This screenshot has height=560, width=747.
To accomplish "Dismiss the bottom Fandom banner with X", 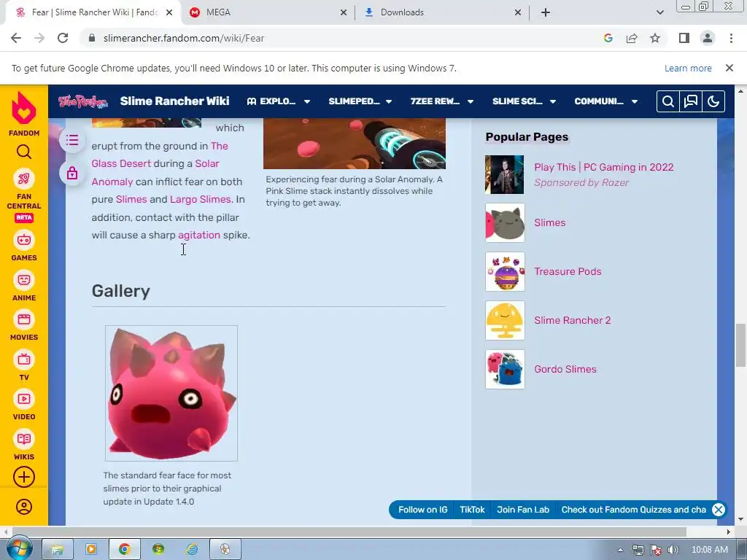I will click(718, 510).
